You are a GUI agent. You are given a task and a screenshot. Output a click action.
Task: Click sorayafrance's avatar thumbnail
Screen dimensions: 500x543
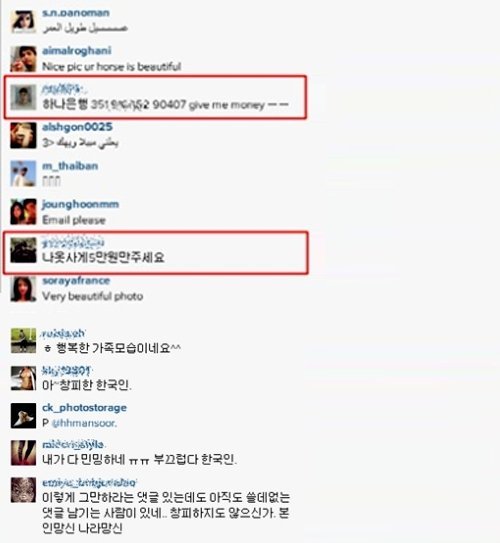[23, 289]
